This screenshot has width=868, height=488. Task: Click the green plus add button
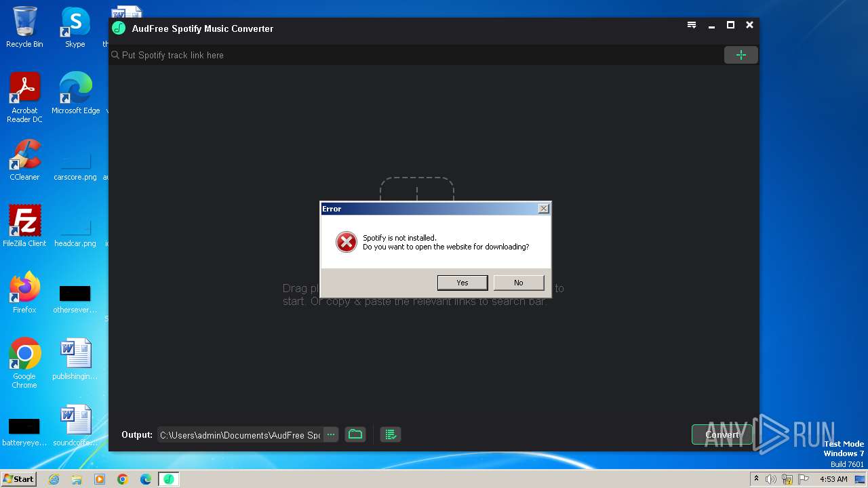(741, 55)
